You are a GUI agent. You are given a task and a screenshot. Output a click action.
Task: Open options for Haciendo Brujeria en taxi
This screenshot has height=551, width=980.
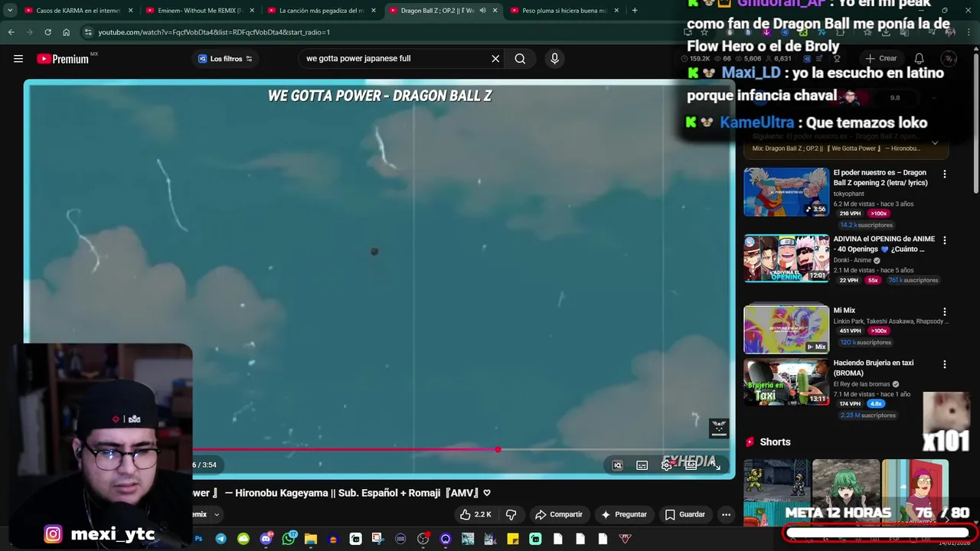[944, 364]
